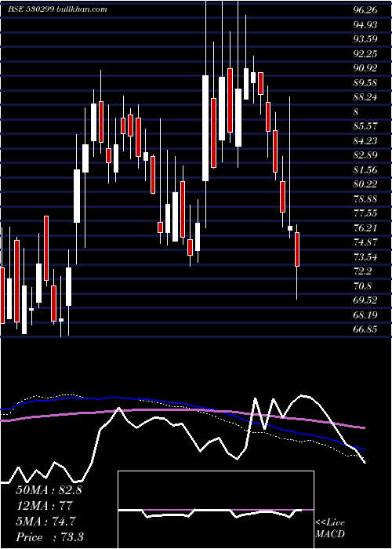Click the 78.88 price axis label
This screenshot has width=392, height=549.
tap(365, 199)
